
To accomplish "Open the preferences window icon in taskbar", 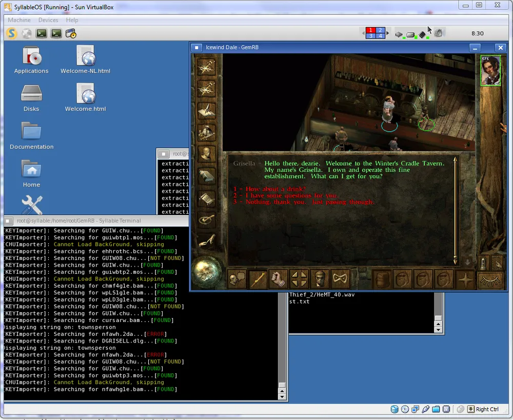I will 71,33.
